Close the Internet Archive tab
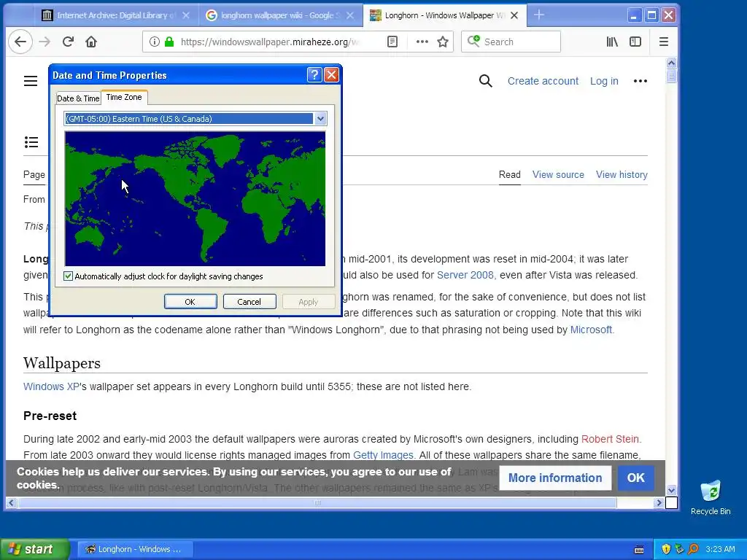Viewport: 747px width, 560px height. [x=186, y=15]
